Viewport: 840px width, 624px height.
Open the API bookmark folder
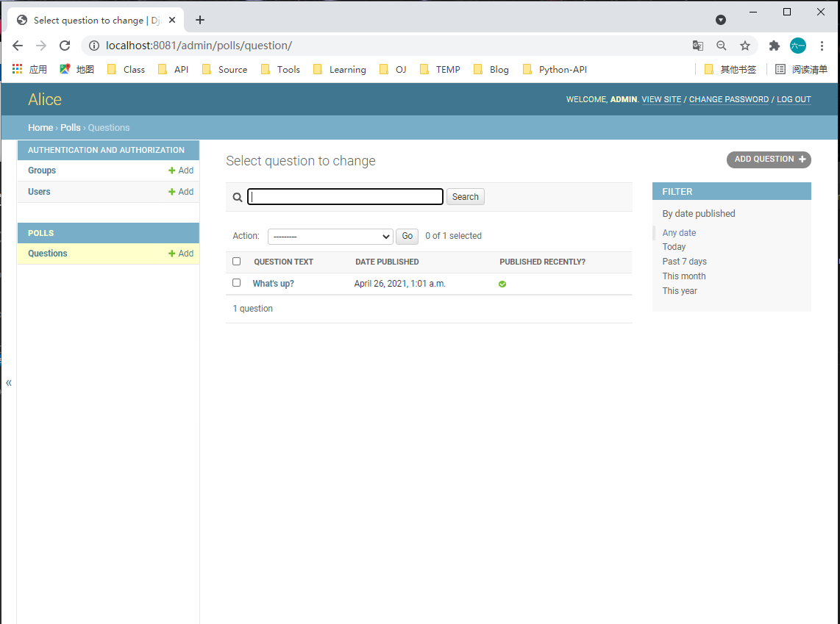point(173,69)
